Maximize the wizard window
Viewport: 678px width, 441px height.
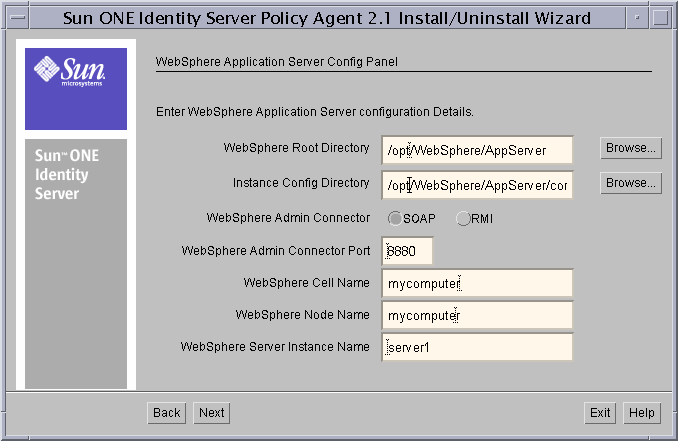pos(660,18)
